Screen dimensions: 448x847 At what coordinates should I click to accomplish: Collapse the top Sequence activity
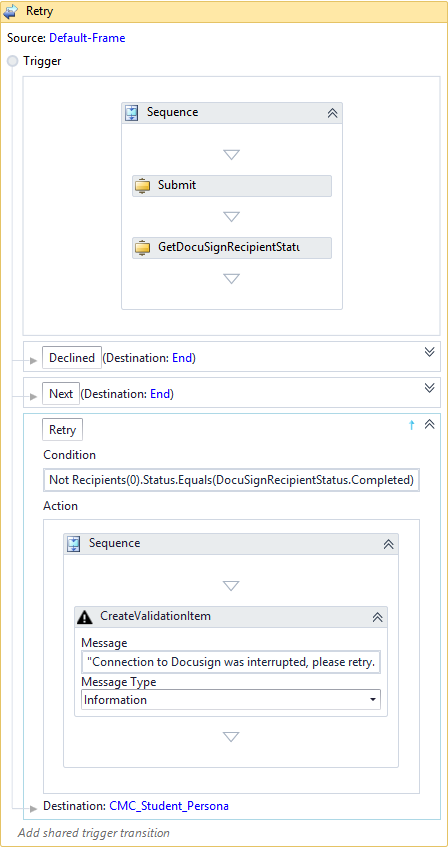tap(332, 113)
